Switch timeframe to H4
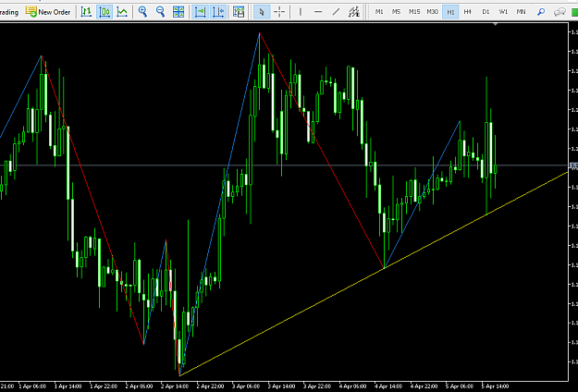 [x=468, y=12]
